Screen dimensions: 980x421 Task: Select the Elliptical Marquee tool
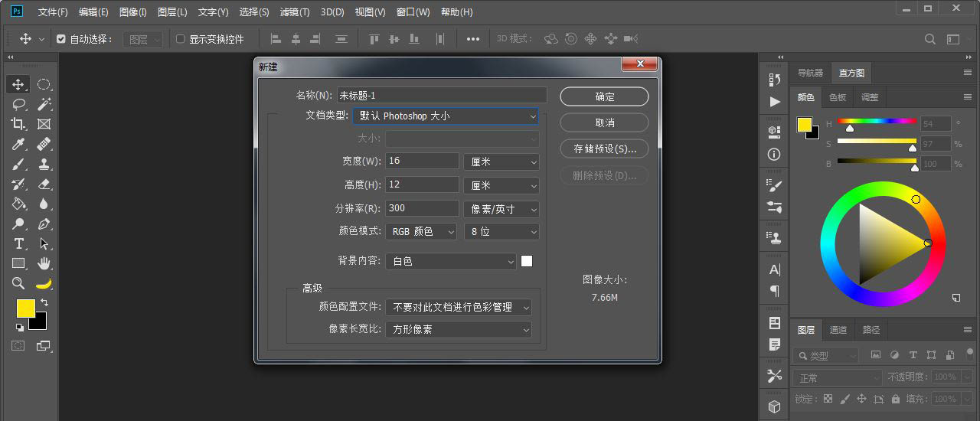(x=44, y=84)
